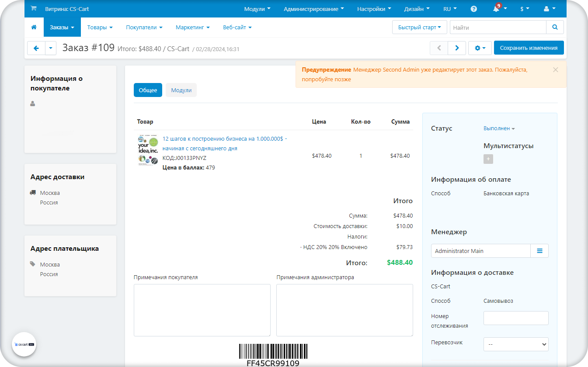Click the Номер отслеживания input field
Image resolution: width=588 pixels, height=367 pixels.
(x=516, y=318)
